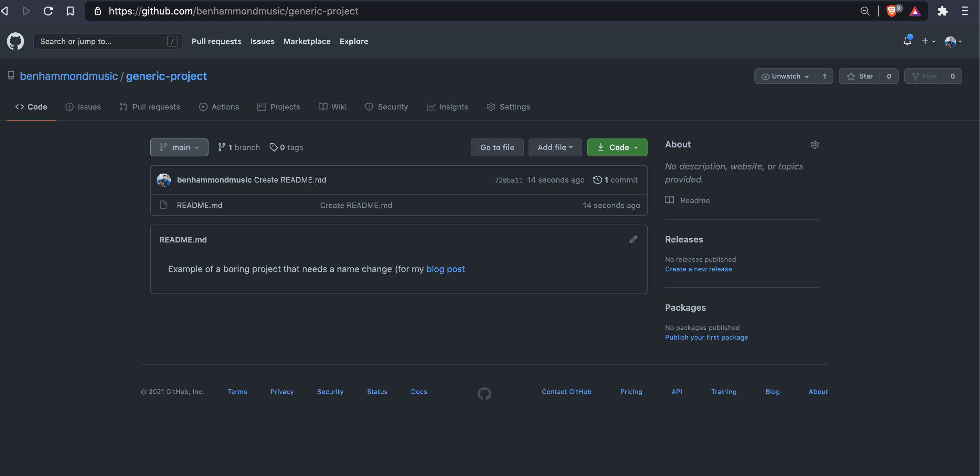This screenshot has height=476, width=980.
Task: Click the Fork button
Action: click(x=924, y=76)
